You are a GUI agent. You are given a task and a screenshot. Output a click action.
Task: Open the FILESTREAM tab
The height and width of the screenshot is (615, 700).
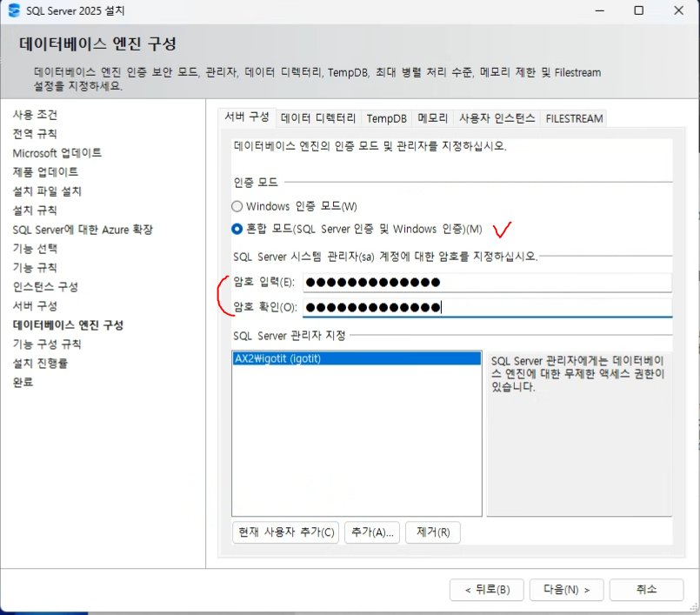coord(574,118)
